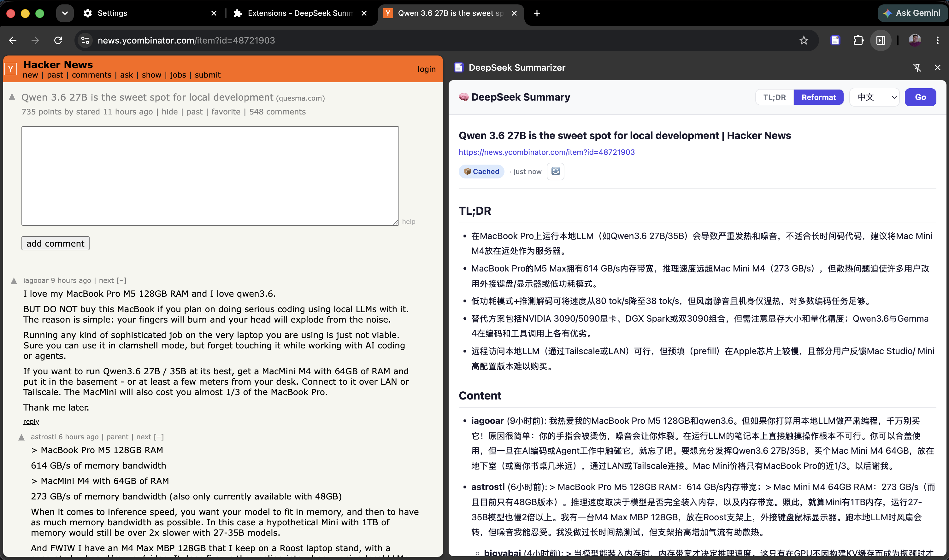
Task: Select the Qwen 3.6 27B Hacker News tab
Action: (x=451, y=13)
